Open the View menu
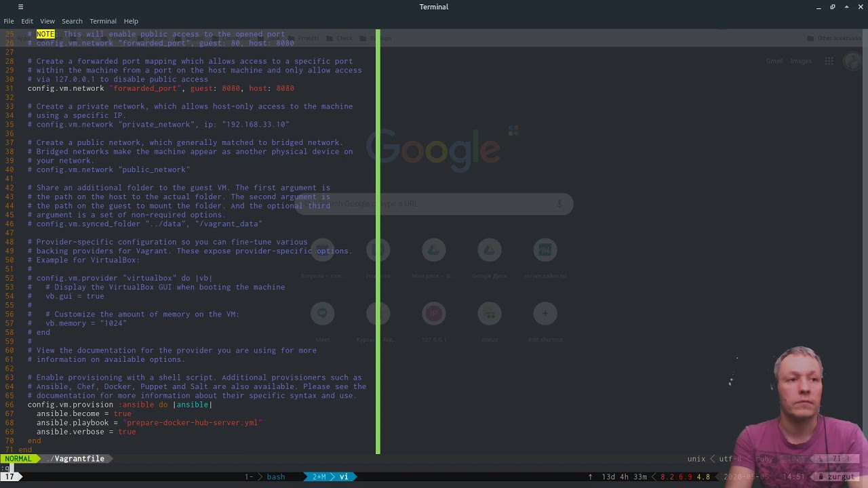The width and height of the screenshot is (868, 488). 47,21
